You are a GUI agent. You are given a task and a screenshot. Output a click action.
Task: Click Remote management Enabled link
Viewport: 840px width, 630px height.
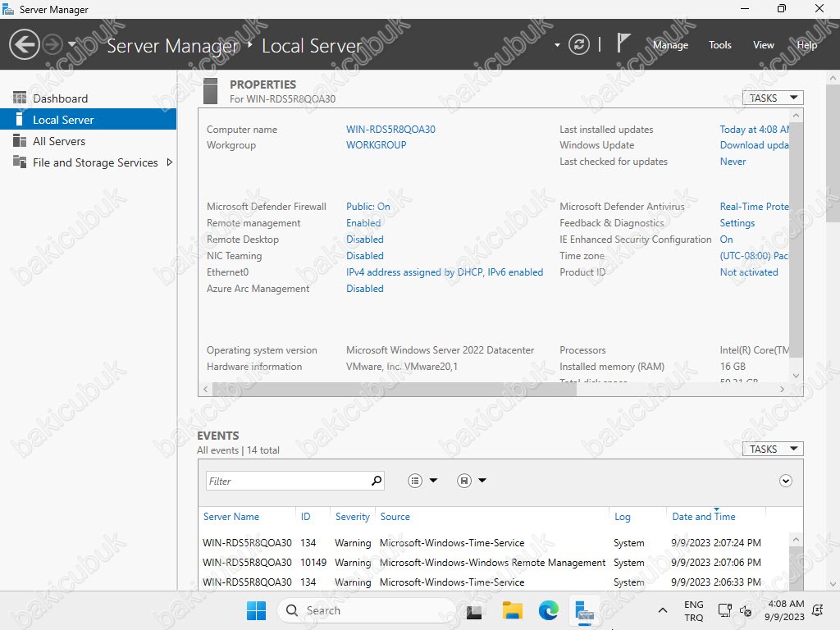coord(363,223)
